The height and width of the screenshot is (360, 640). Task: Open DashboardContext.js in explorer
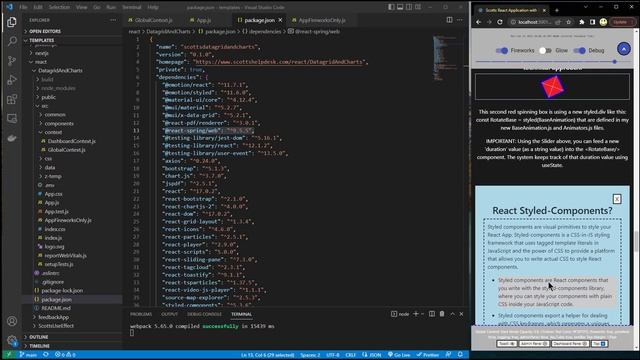click(71, 141)
